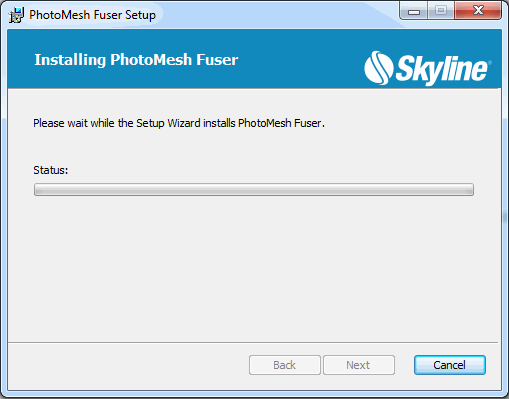Click the Status label text
This screenshot has width=509, height=399.
tap(51, 170)
